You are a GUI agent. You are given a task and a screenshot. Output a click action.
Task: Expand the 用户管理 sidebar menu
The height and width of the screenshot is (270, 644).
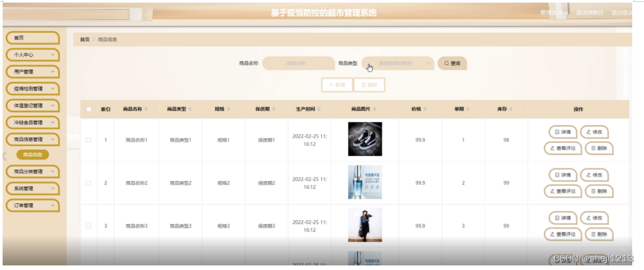point(33,71)
